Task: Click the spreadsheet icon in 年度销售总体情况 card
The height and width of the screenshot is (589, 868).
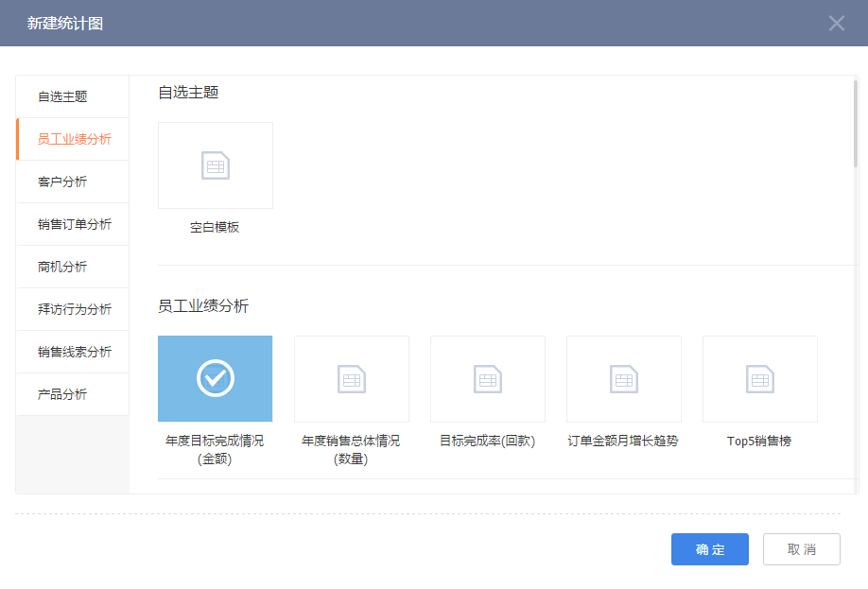Action: 351,378
